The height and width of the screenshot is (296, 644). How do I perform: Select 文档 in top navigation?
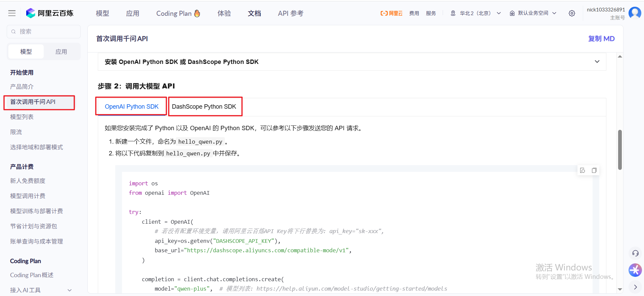coord(254,13)
